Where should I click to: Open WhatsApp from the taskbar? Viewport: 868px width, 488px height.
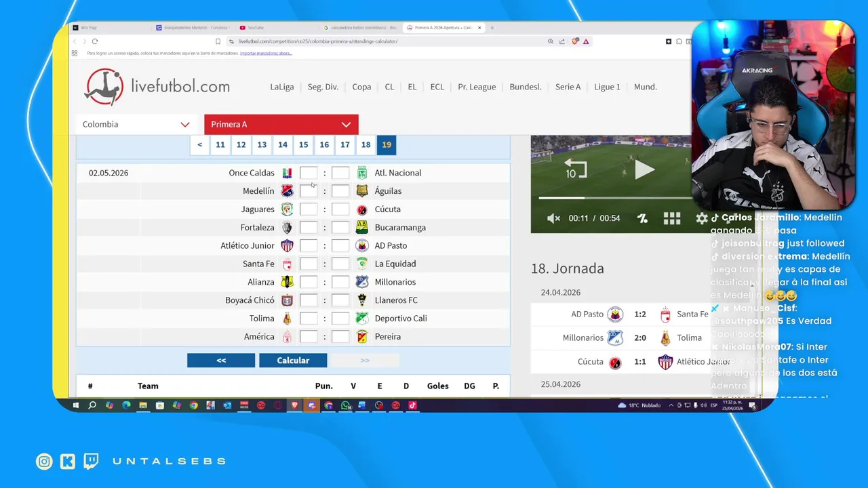346,405
